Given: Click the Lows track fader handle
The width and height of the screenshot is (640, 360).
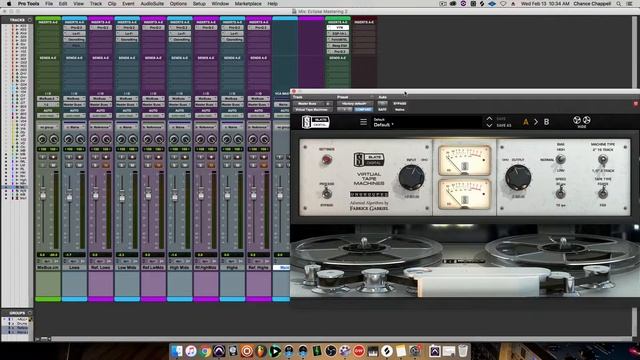Looking at the screenshot, I should [69, 198].
